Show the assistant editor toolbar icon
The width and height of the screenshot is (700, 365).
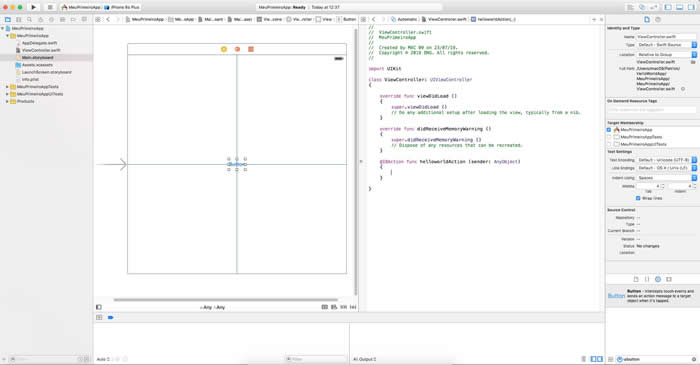[x=642, y=7]
